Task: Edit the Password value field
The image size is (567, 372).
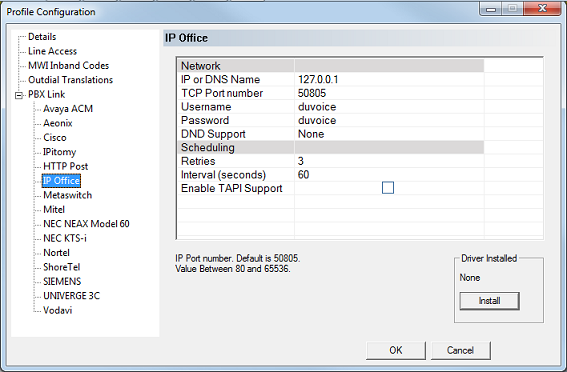Action: [x=389, y=120]
